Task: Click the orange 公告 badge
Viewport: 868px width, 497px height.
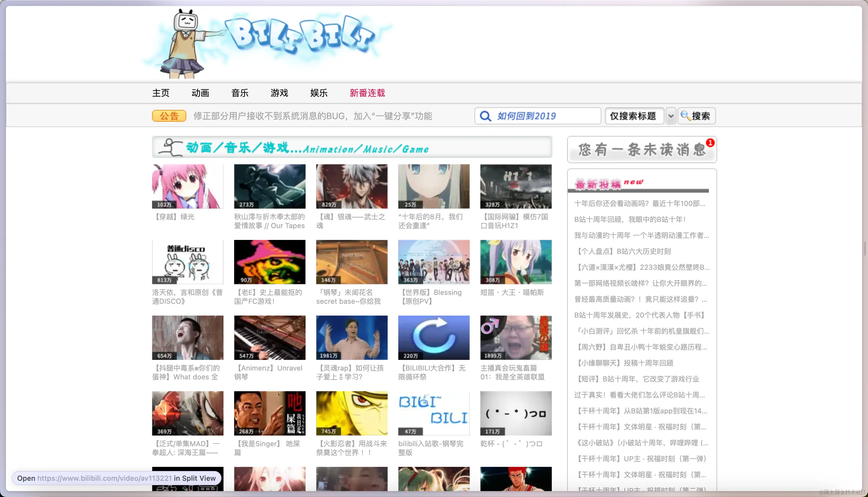Action: pyautogui.click(x=169, y=116)
